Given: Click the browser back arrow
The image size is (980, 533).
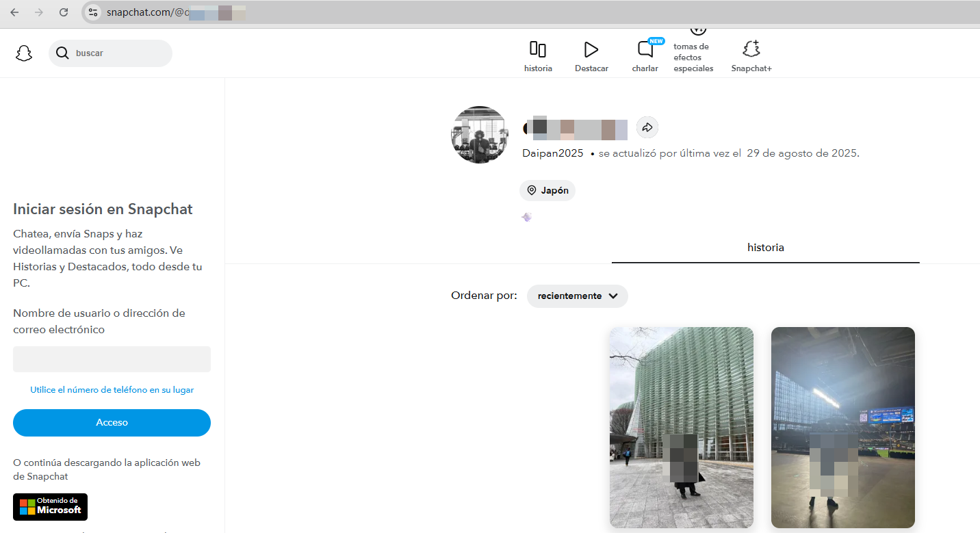Looking at the screenshot, I should [x=14, y=12].
